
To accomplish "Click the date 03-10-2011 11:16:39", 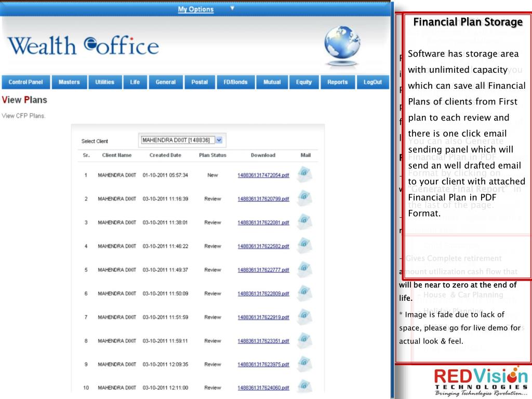I will pyautogui.click(x=165, y=199).
